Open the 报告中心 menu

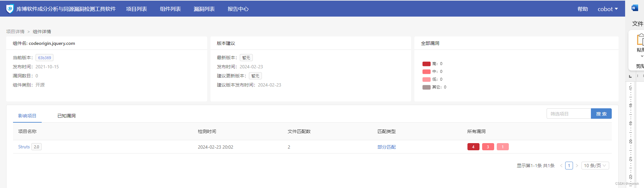(238, 9)
